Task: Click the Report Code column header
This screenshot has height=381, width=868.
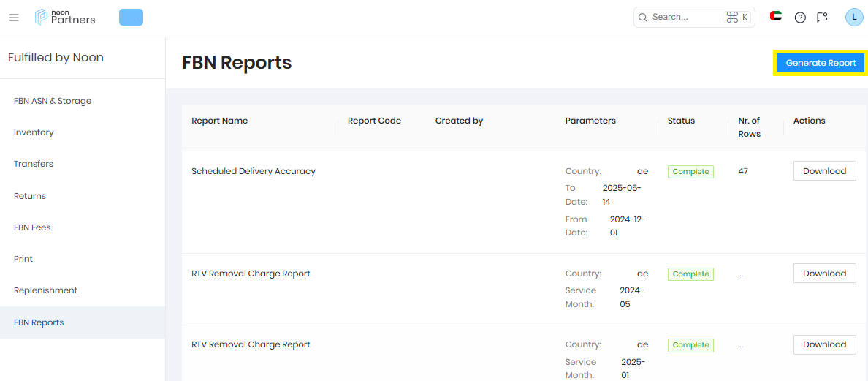Action: [x=374, y=121]
